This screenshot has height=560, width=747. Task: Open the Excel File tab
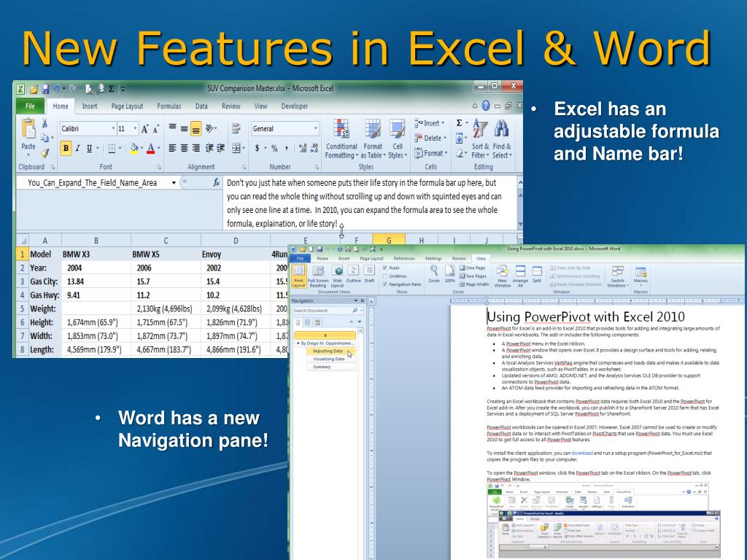[30, 106]
